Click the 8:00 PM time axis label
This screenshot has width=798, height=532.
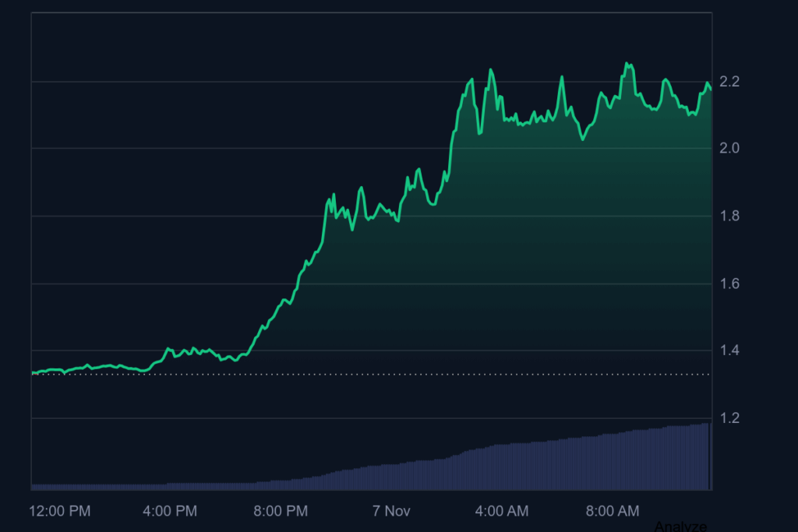tap(281, 511)
